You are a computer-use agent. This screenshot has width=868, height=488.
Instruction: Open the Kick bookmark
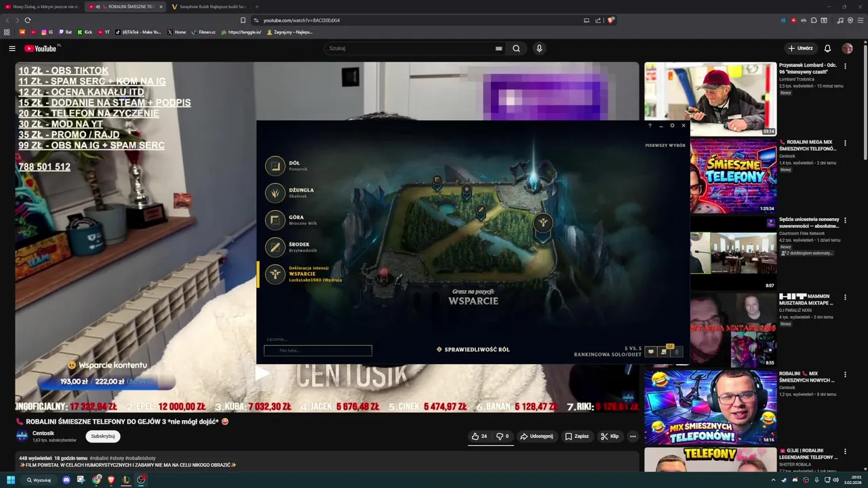[x=85, y=32]
